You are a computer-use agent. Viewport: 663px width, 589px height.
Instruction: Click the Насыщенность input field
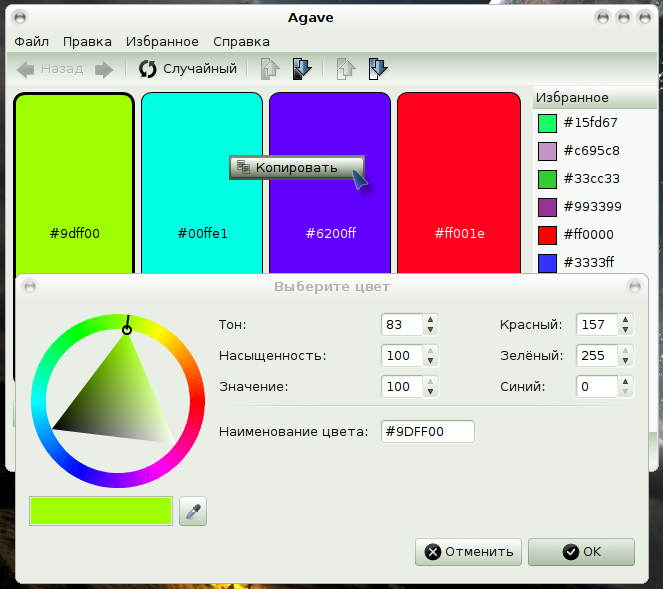click(402, 356)
